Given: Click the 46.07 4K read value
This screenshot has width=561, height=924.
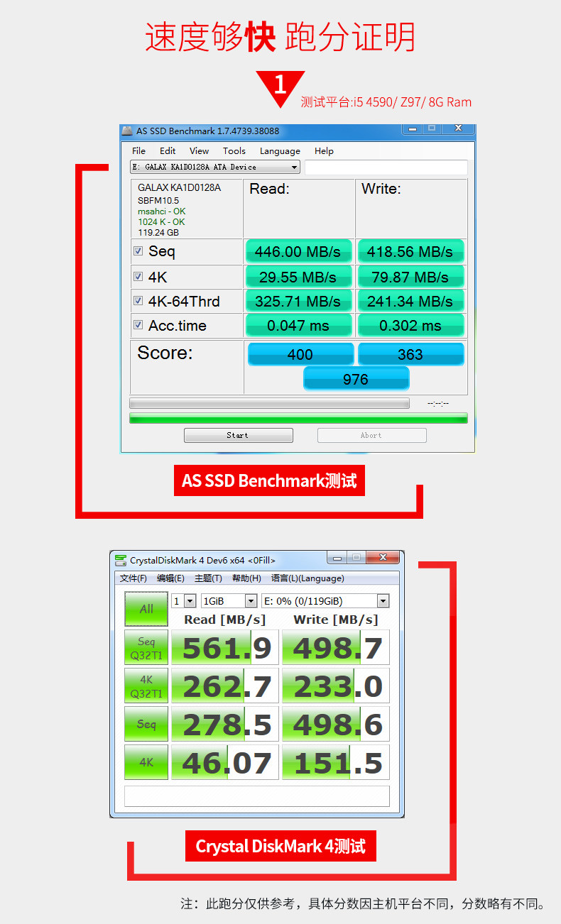Looking at the screenshot, I should 227,763.
